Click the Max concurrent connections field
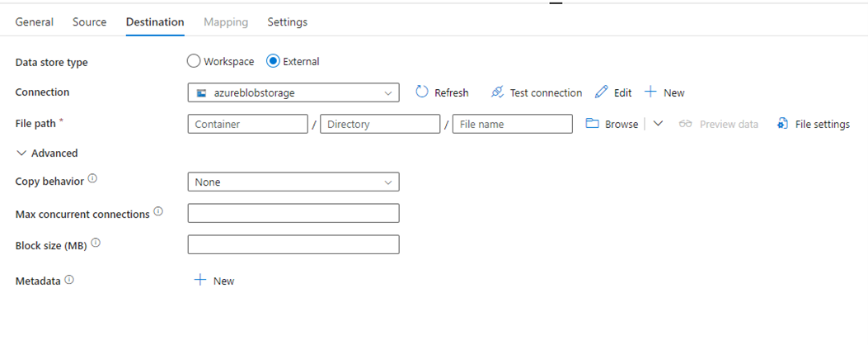868x345 pixels. (293, 213)
